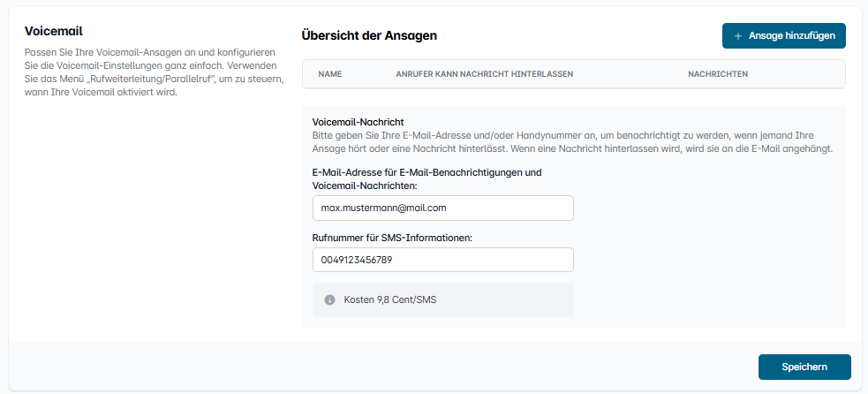Click the grey footer bar beside Speichern
The image size is (868, 394).
click(382, 367)
